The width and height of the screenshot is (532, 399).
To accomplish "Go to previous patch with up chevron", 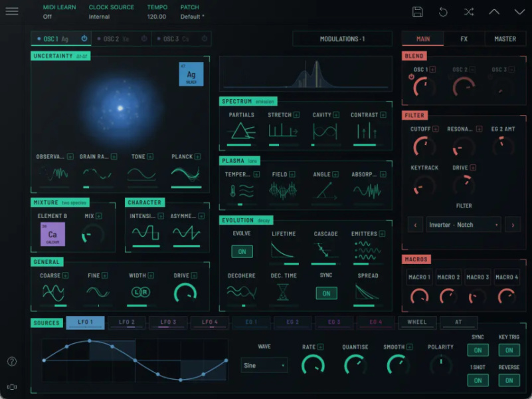I will coord(494,12).
